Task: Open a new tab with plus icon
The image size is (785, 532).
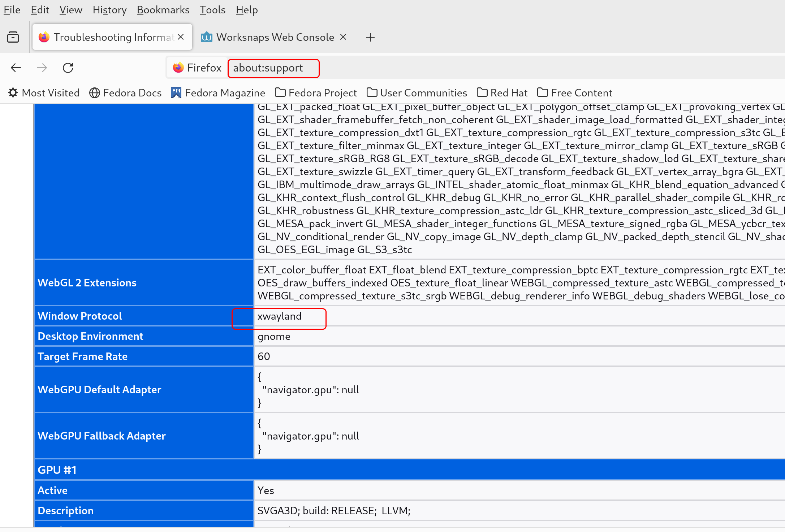Action: [x=370, y=37]
